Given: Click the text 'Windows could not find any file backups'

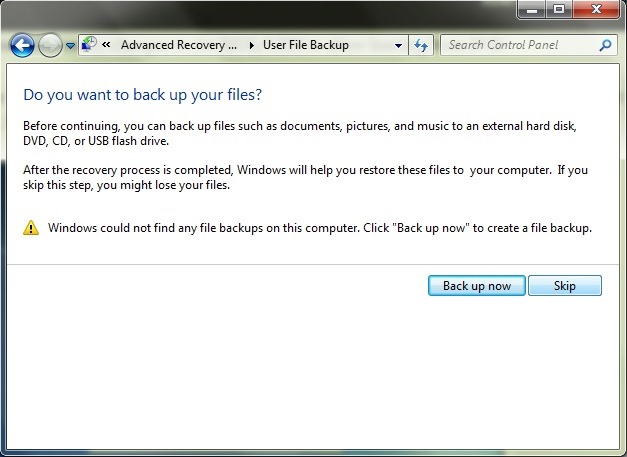Looking at the screenshot, I should (x=156, y=228).
